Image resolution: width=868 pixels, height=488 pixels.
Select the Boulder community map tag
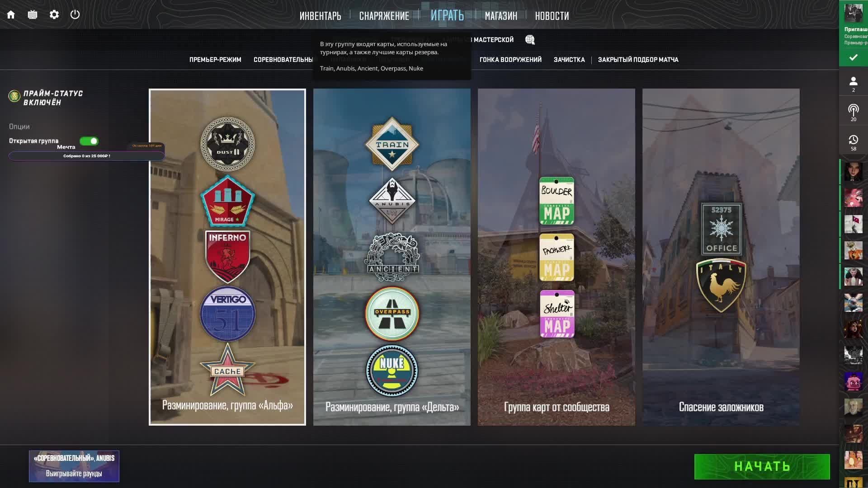pyautogui.click(x=557, y=201)
